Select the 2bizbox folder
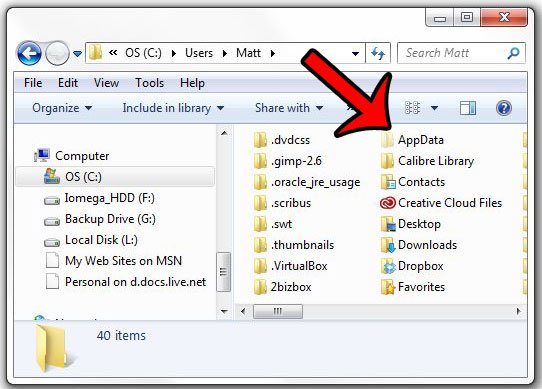The width and height of the screenshot is (542, 389). (x=282, y=287)
